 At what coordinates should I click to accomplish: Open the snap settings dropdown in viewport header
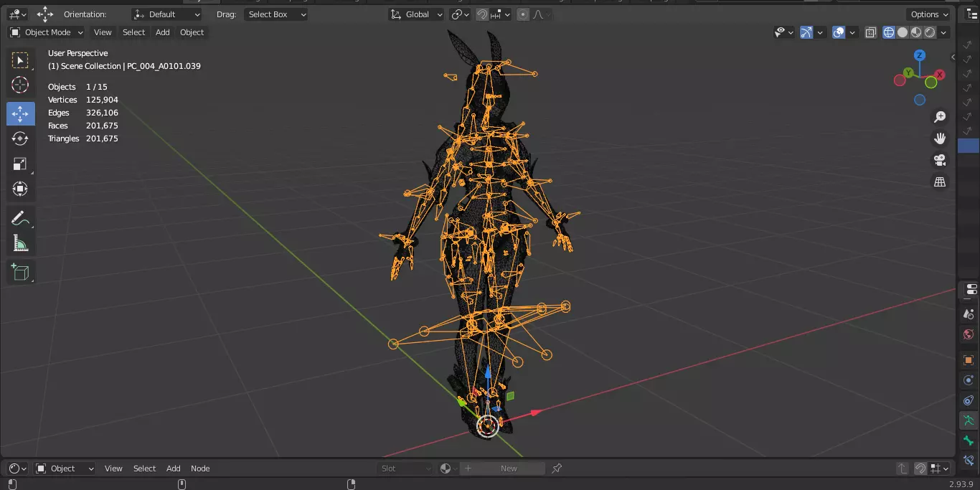tap(501, 14)
